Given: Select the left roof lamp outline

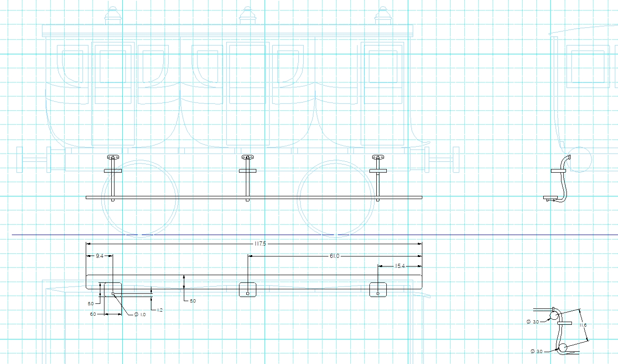Looking at the screenshot, I should (113, 16).
